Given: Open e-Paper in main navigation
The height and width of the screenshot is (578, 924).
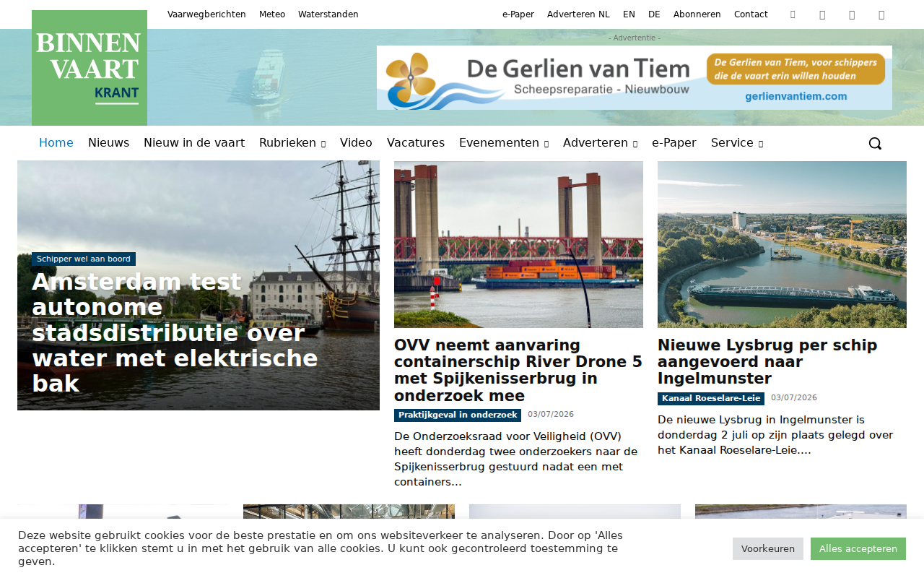Looking at the screenshot, I should 674,143.
